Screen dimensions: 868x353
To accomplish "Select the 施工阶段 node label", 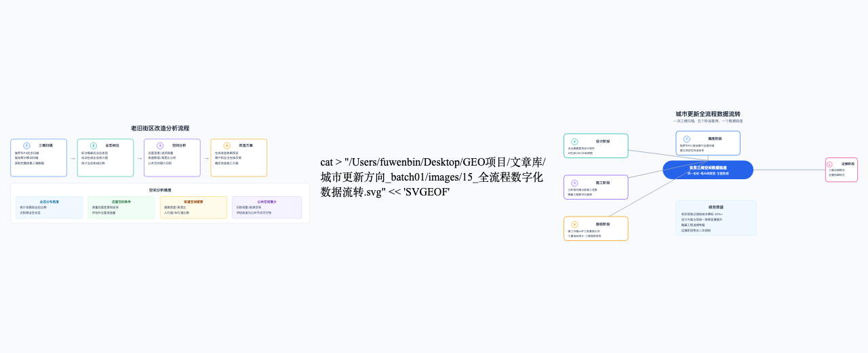I will [x=603, y=183].
